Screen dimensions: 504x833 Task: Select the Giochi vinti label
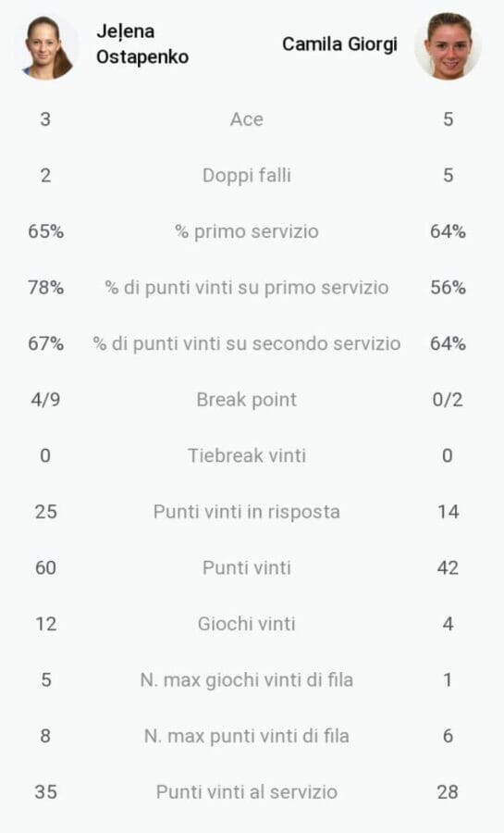coord(247,624)
